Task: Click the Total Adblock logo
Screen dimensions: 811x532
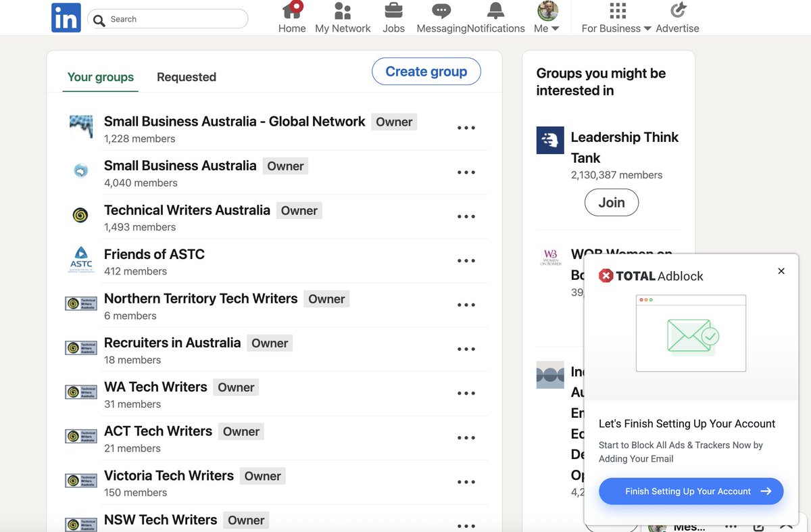Action: coord(652,276)
